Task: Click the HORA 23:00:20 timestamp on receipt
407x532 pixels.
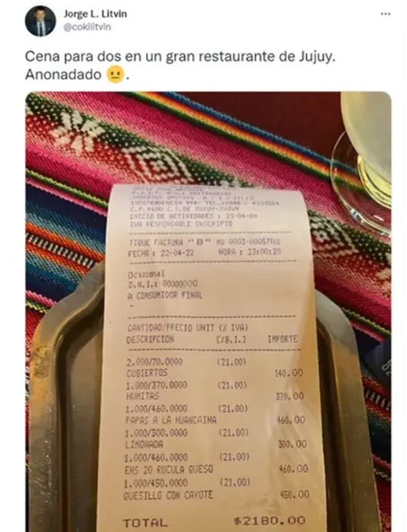Action: click(249, 251)
